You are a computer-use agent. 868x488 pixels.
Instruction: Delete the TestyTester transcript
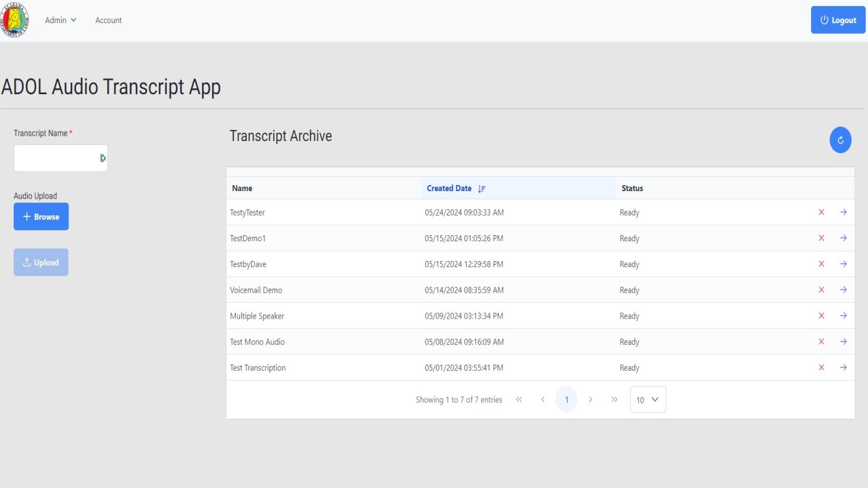[x=821, y=212]
